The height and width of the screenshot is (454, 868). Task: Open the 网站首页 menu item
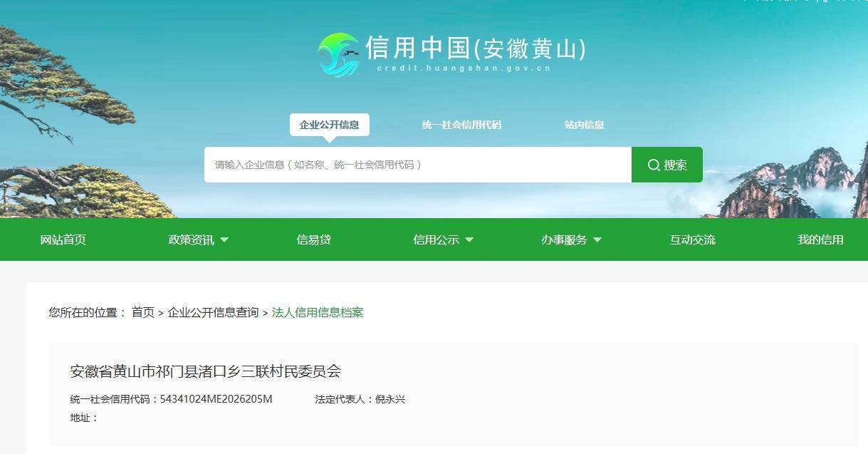[62, 240]
